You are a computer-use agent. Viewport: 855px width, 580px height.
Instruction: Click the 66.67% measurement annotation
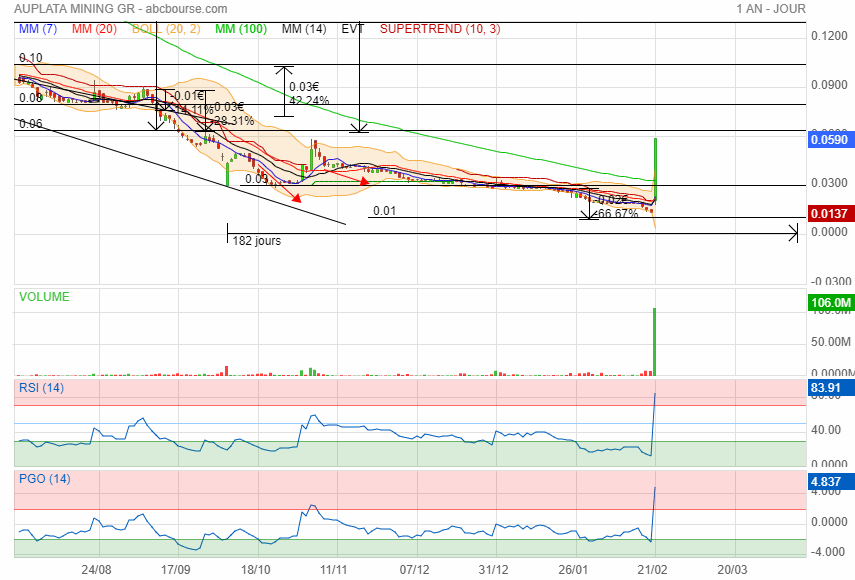(618, 214)
